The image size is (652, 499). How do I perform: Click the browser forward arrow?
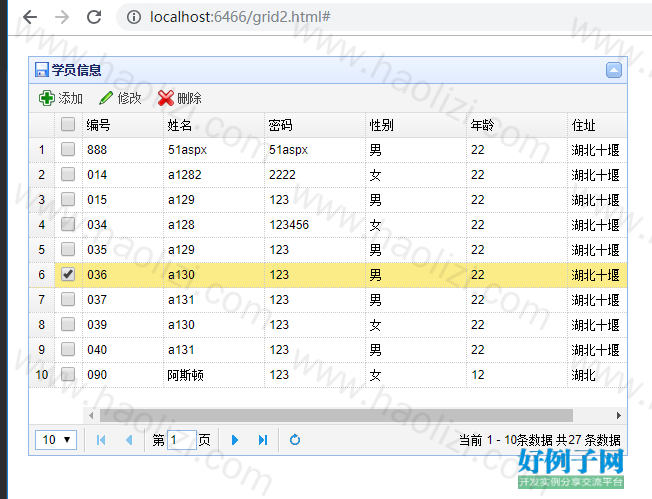coord(62,17)
